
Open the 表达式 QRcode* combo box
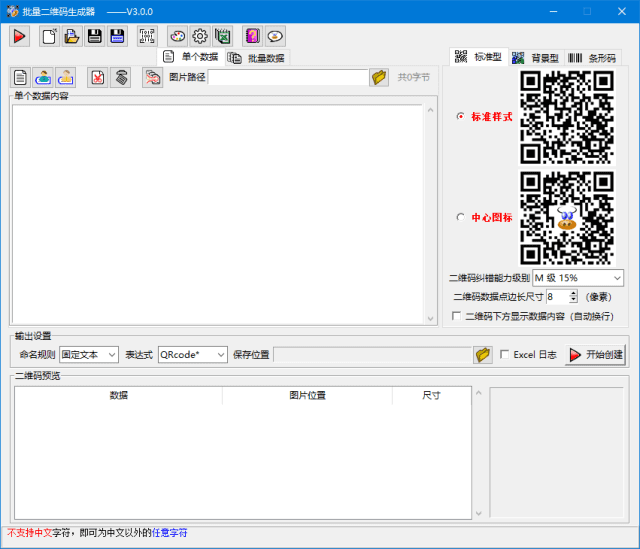click(192, 354)
